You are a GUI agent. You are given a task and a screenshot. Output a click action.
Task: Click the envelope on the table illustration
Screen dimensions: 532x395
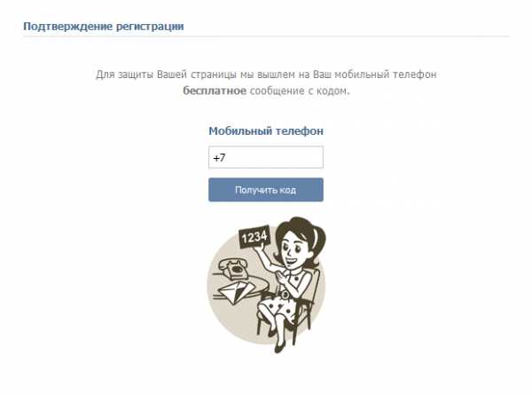coord(236,291)
